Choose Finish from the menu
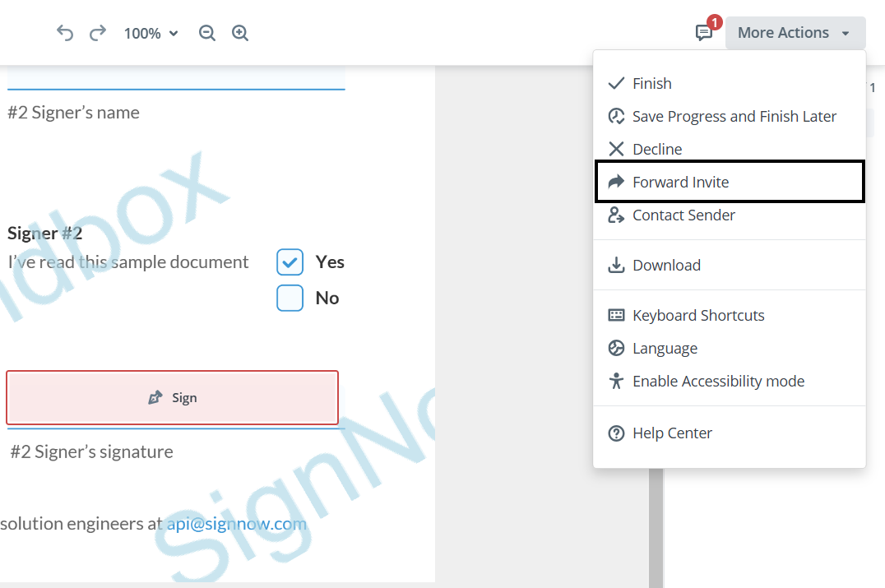 coord(730,84)
